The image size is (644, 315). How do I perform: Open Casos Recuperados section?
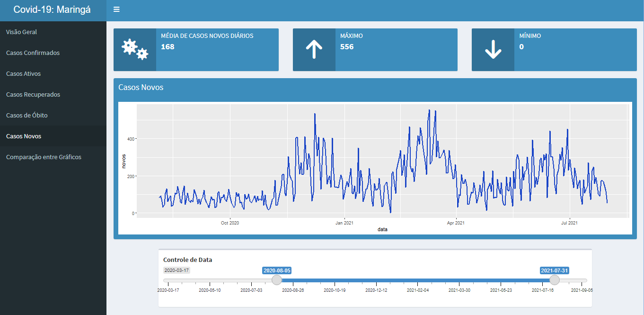[33, 94]
